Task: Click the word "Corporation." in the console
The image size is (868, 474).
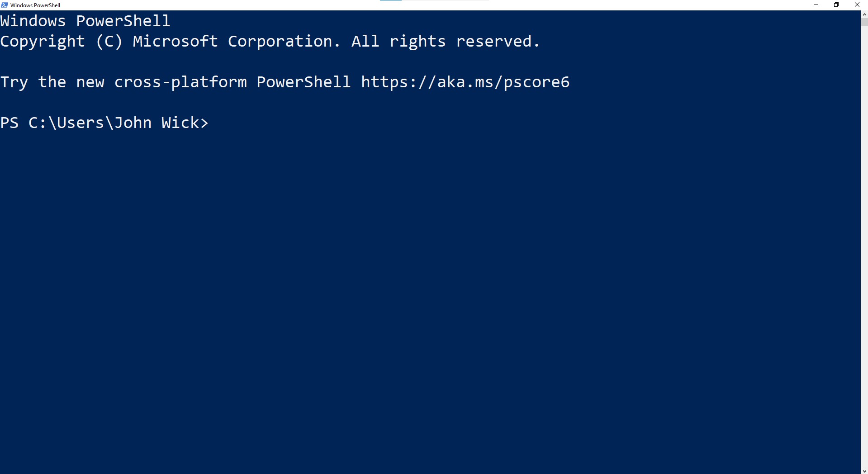Action: click(284, 42)
